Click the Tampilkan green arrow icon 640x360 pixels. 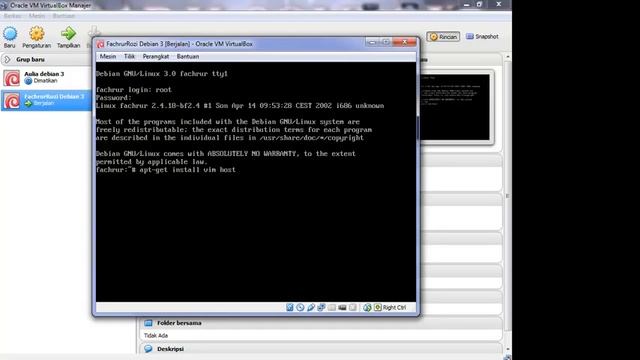tap(68, 33)
